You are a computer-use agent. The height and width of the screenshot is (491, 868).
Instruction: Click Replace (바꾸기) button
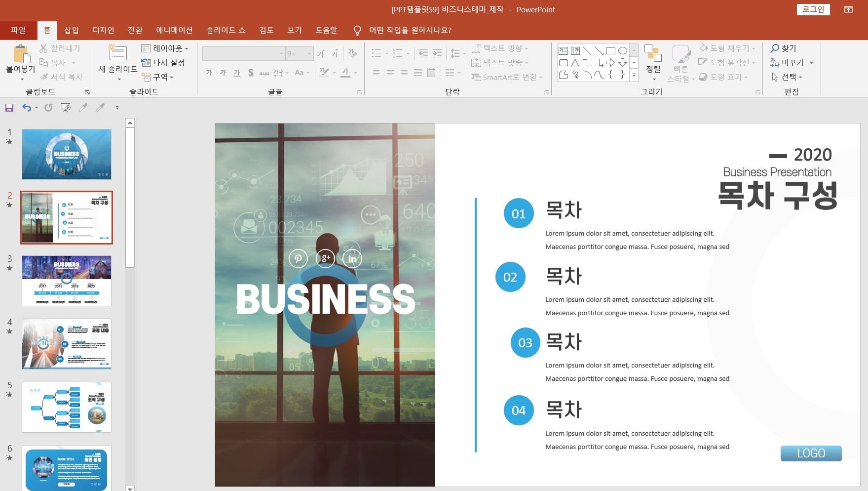pos(788,63)
